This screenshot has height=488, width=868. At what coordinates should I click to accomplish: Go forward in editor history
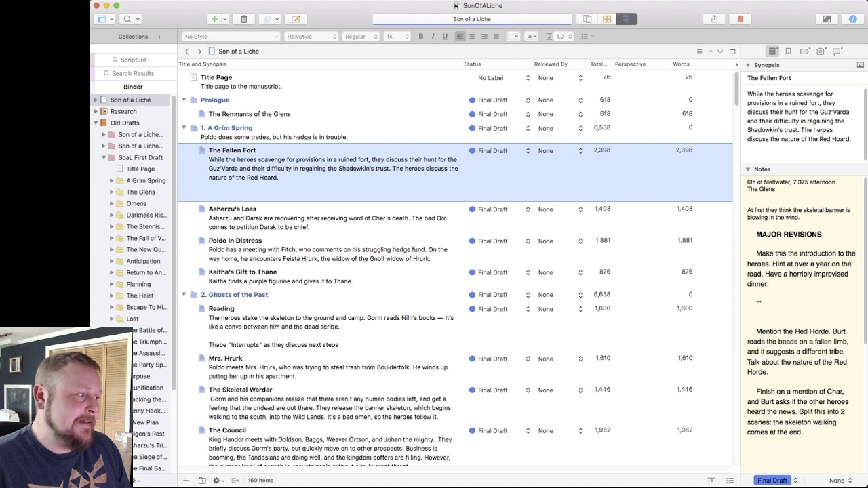coord(199,52)
